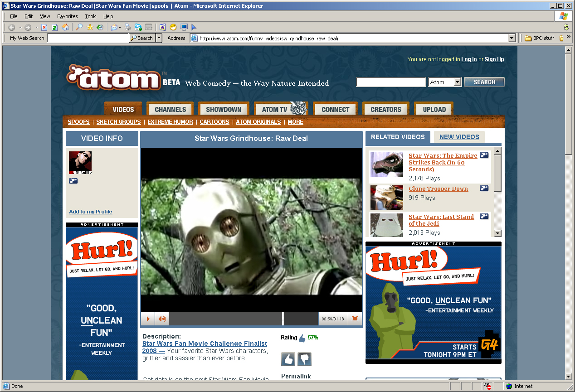Open the Mail button dropdown arrow
Screen dimensions: 575x392
tap(120, 27)
